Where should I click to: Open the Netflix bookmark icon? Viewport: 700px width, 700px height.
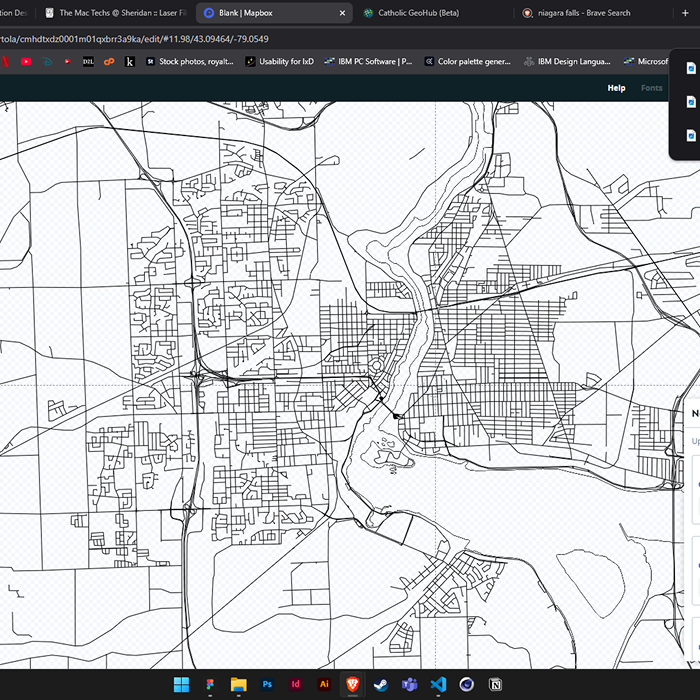click(4, 61)
